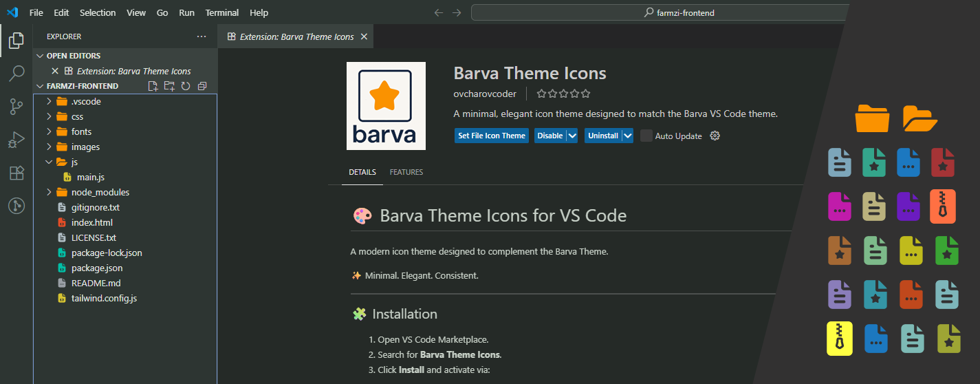
Task: Click the Uninstall button
Action: [x=603, y=136]
